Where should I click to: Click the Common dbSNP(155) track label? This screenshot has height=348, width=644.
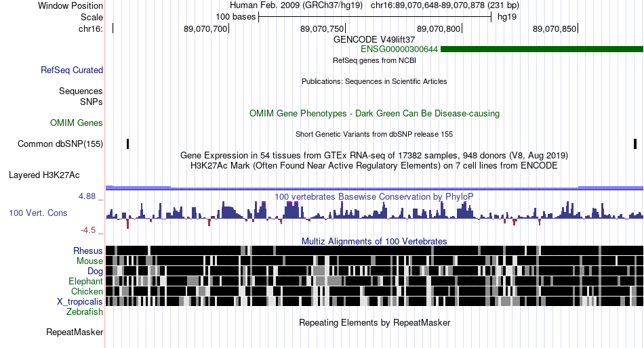60,144
